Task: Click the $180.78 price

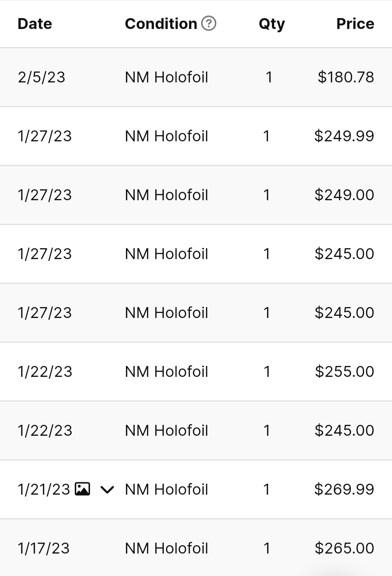Action: [346, 77]
